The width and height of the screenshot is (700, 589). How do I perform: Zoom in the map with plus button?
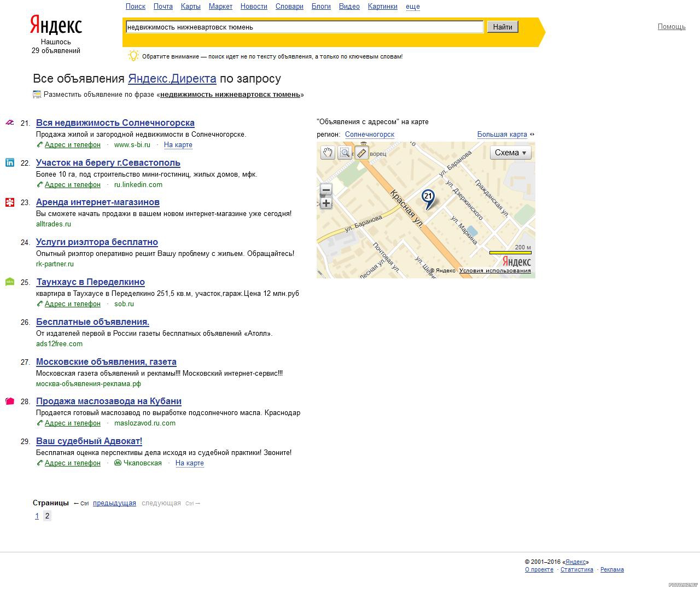pos(326,203)
